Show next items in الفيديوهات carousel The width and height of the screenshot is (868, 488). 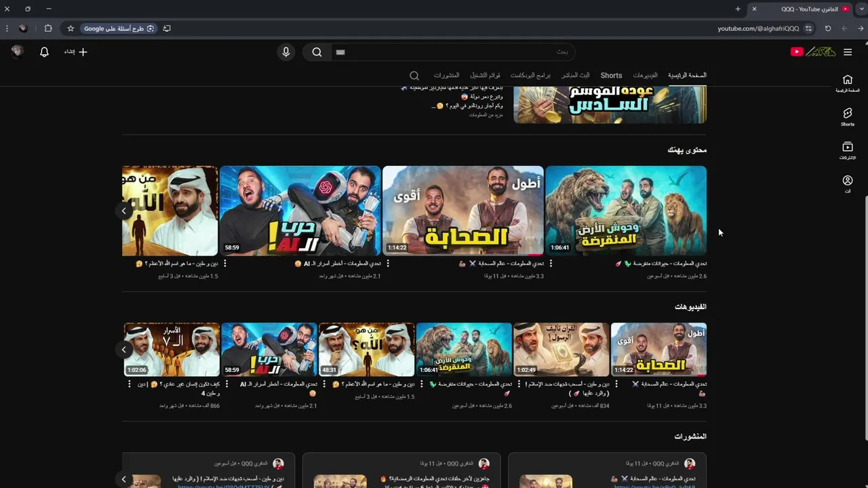coord(123,350)
